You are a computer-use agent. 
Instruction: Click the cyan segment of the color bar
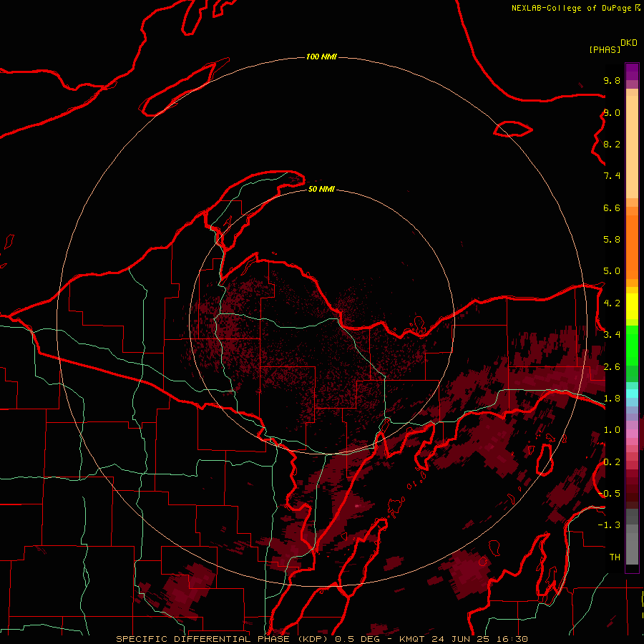point(632,394)
